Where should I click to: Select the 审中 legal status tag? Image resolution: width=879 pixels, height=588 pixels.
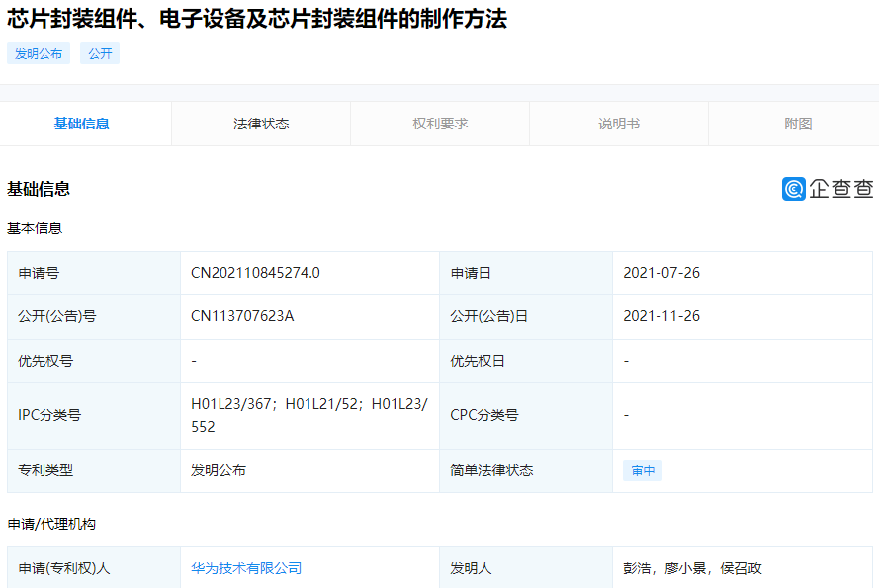(642, 470)
